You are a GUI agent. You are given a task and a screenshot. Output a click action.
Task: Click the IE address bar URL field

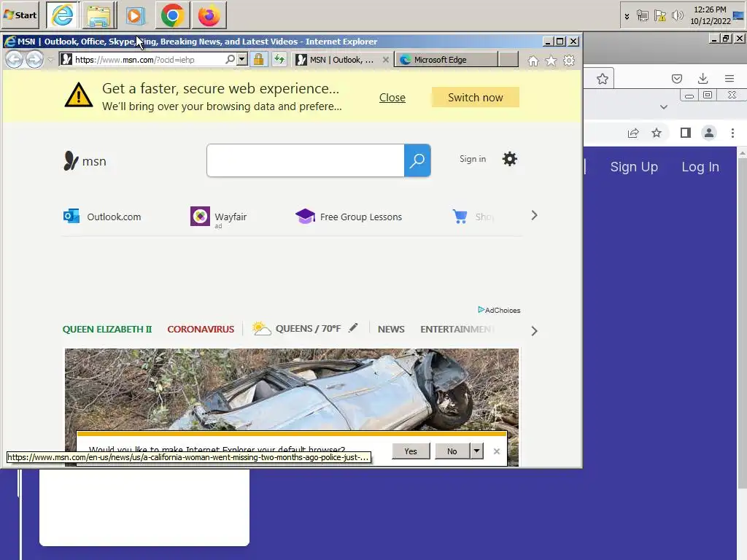147,60
